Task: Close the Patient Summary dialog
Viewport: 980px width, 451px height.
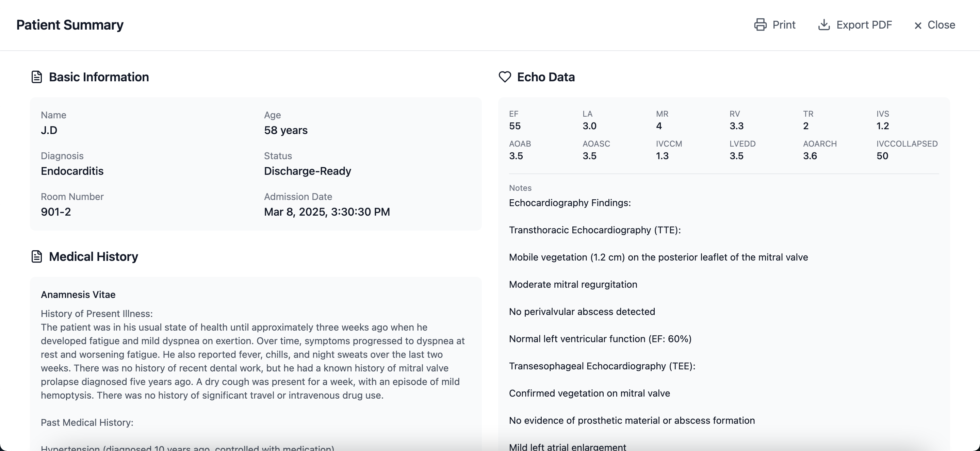Action: [x=934, y=25]
